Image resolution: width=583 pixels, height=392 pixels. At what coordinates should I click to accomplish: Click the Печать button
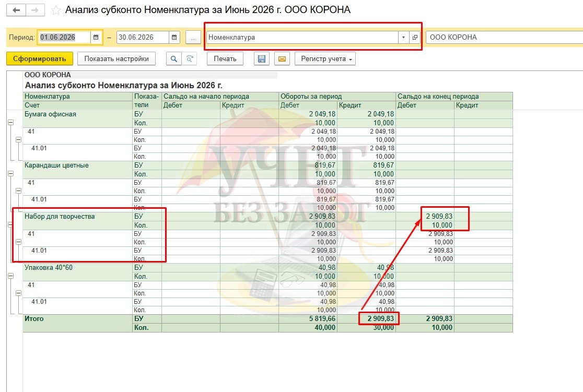point(225,58)
